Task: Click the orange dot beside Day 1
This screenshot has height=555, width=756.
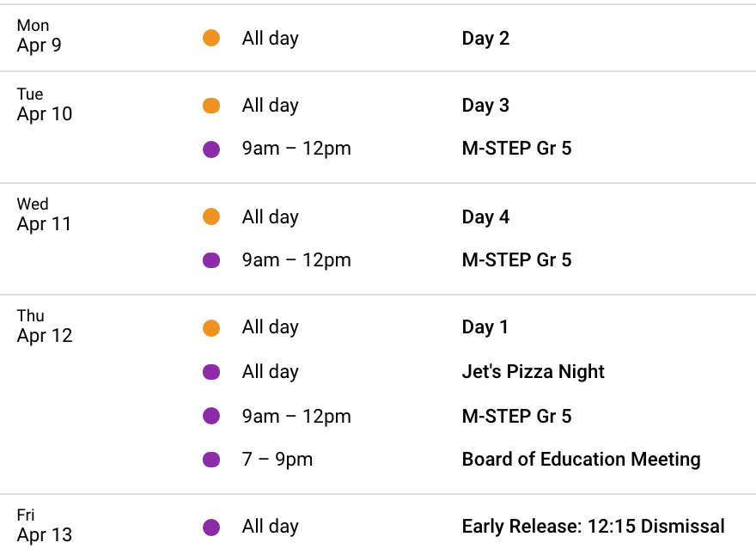Action: [x=211, y=328]
